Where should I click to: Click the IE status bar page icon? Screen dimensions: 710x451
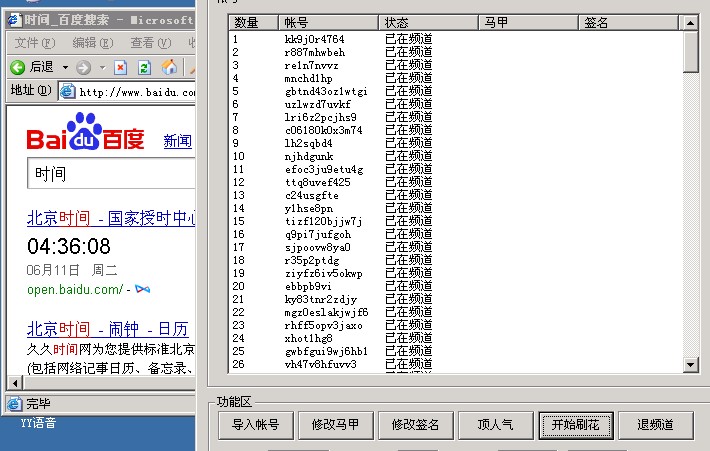click(x=14, y=403)
